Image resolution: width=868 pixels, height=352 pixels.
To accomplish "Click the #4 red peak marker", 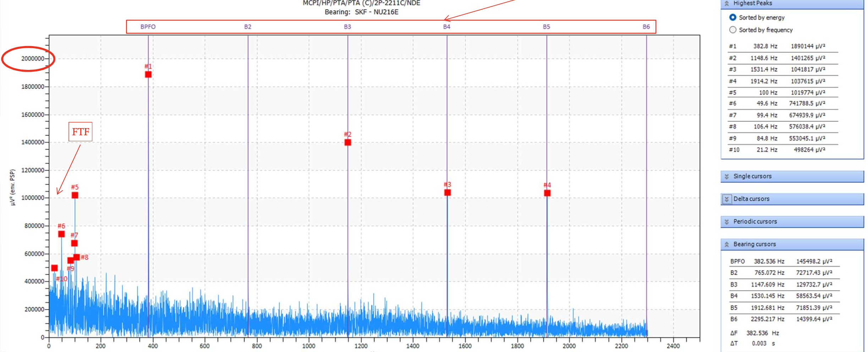I will pos(547,193).
